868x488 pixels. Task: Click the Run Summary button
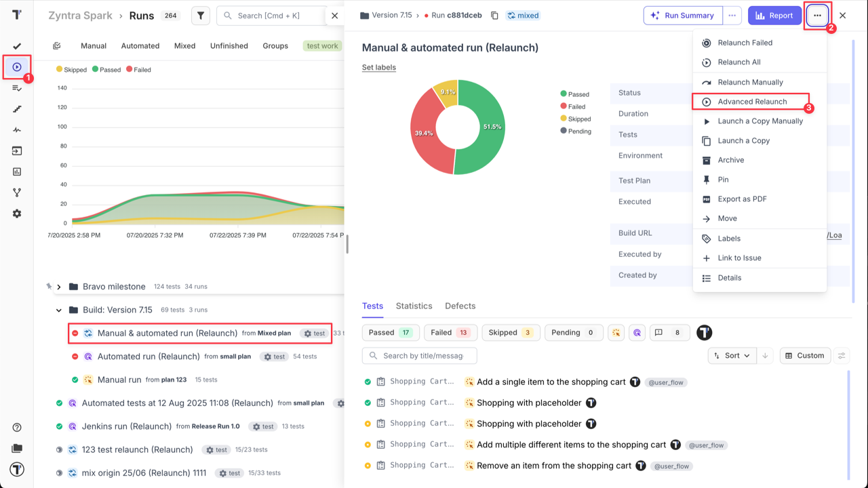(683, 15)
